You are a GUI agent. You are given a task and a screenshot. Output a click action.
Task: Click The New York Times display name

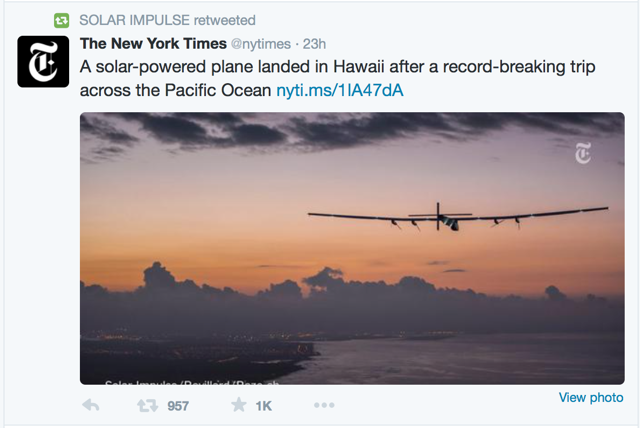click(153, 44)
